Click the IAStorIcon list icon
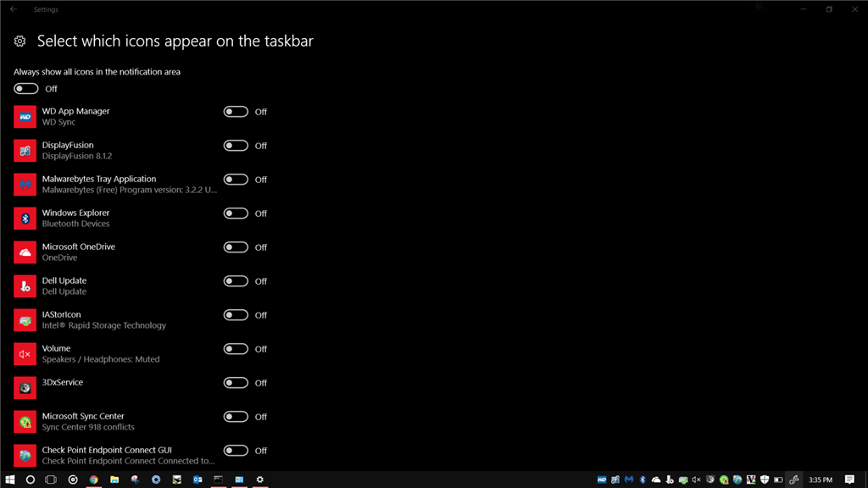Image resolution: width=868 pixels, height=488 pixels. [x=25, y=319]
